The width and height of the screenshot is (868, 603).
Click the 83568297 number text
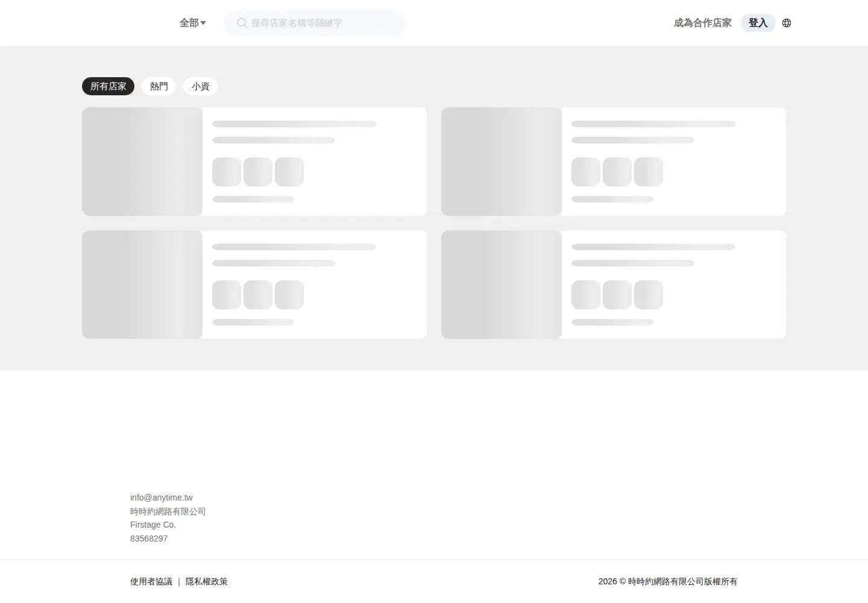pyautogui.click(x=149, y=538)
